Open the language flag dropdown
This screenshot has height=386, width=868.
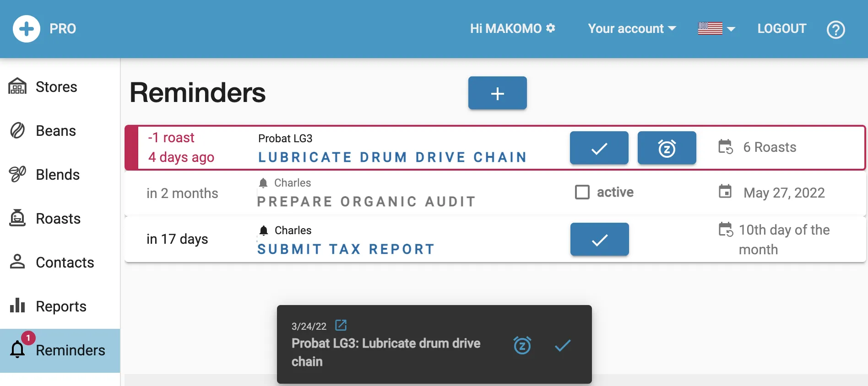point(716,28)
